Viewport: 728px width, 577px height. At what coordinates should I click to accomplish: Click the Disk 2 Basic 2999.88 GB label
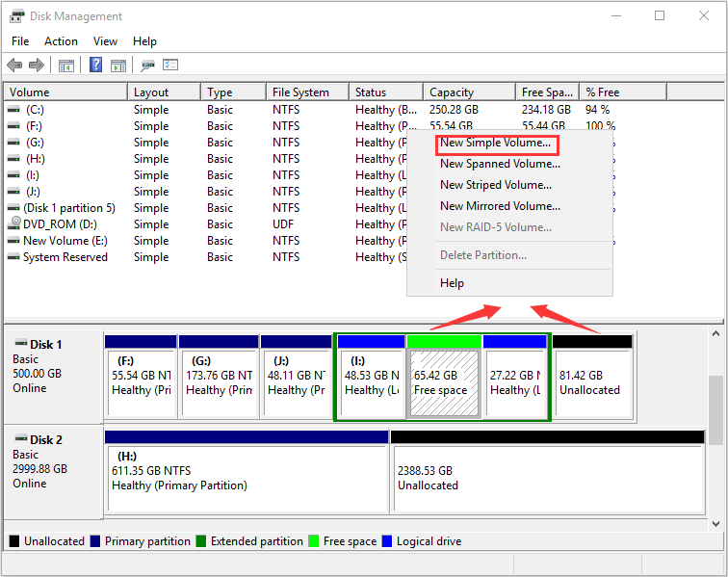coord(53,470)
